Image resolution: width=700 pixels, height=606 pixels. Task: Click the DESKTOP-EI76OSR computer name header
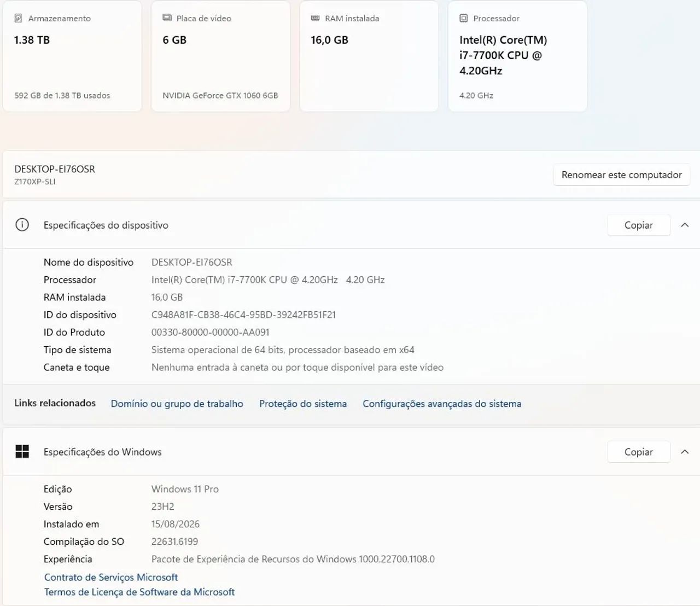coord(55,169)
